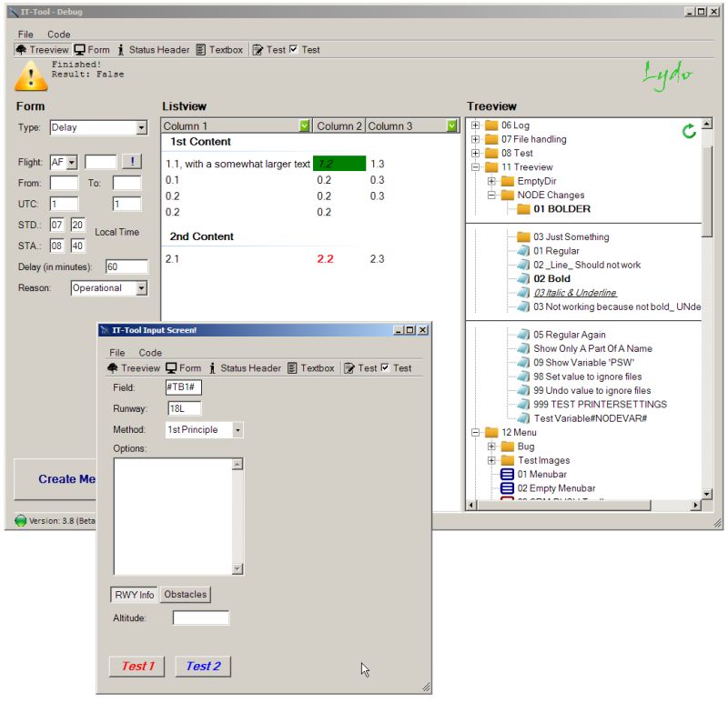Click Test pencil icon in Debug window toolbar
This screenshot has height=703, width=728.
pyautogui.click(x=258, y=50)
